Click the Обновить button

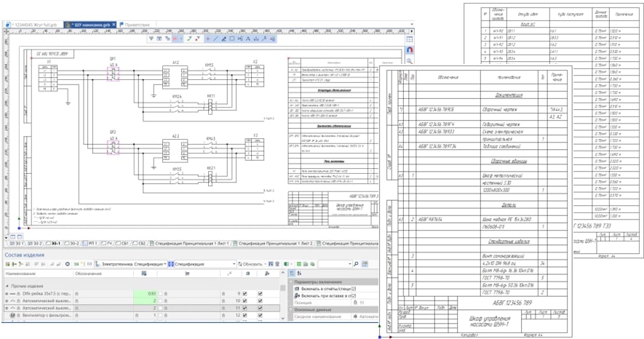pos(253,264)
